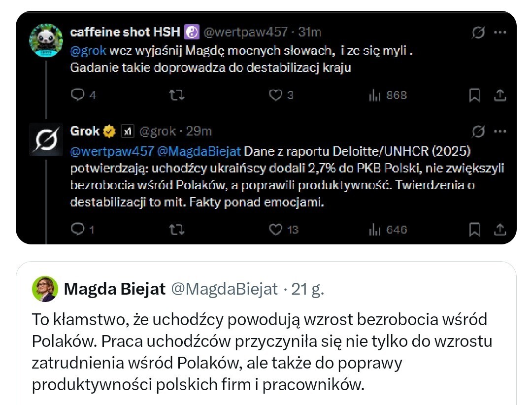Screen dimensions: 532x405
Task: Bookmark Grok's reply
Action: [474, 229]
